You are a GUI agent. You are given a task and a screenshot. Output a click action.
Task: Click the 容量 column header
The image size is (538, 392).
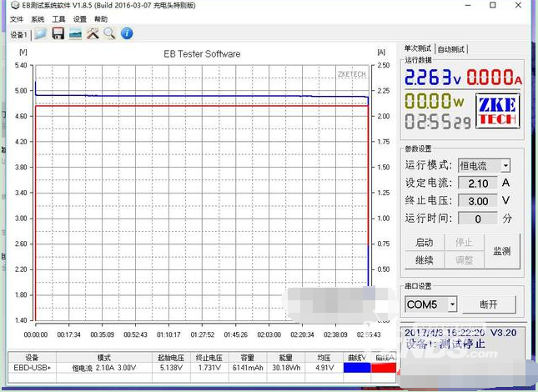tap(248, 358)
